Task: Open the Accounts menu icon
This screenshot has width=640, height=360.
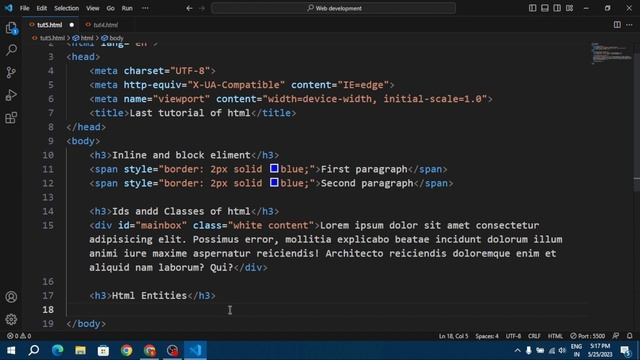Action: 11,297
